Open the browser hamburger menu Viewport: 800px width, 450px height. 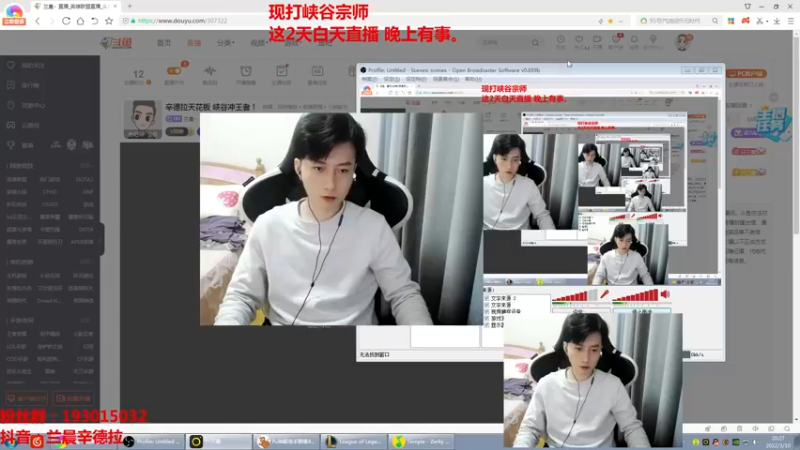click(x=791, y=21)
